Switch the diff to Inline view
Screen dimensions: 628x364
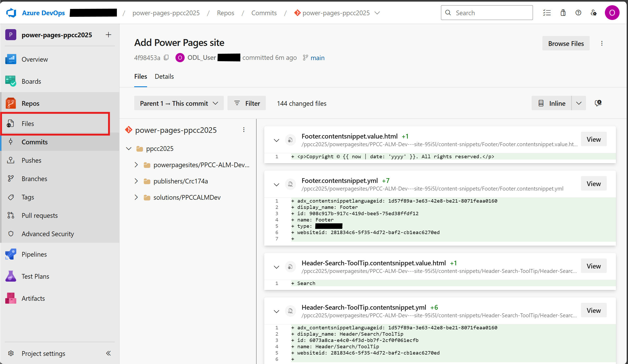552,103
